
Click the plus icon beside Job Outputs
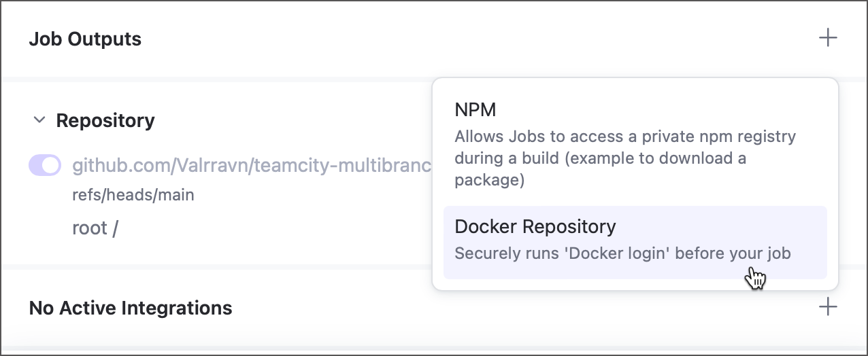pos(827,38)
